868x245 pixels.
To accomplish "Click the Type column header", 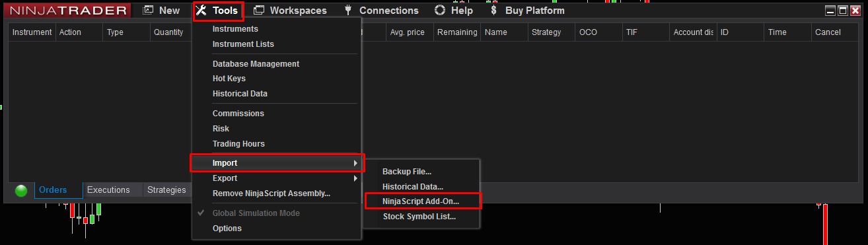I will pyautogui.click(x=127, y=32).
